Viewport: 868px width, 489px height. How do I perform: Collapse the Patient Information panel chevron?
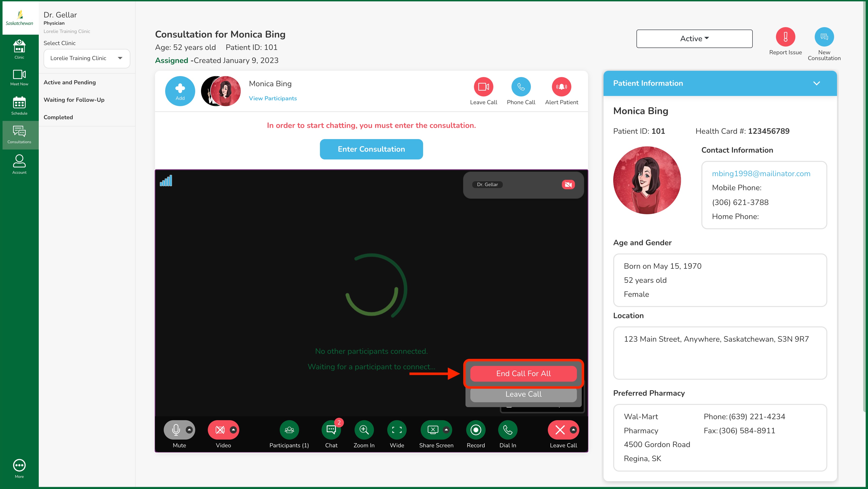[x=816, y=83]
